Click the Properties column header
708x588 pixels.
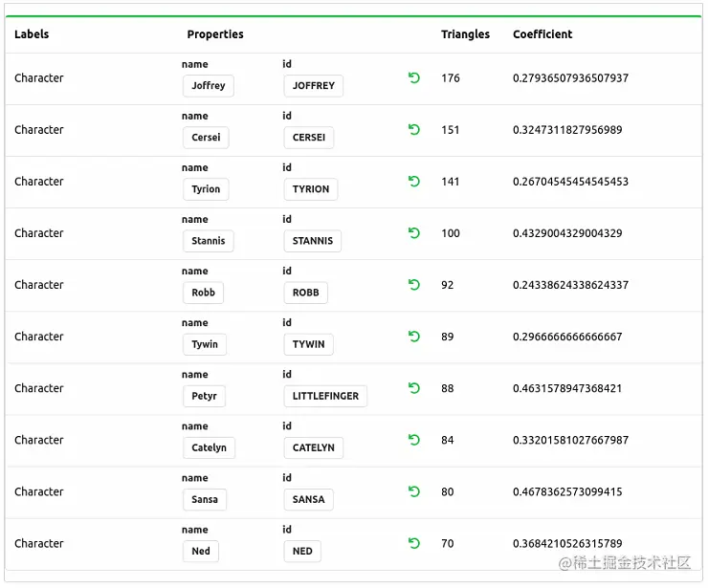tap(215, 34)
